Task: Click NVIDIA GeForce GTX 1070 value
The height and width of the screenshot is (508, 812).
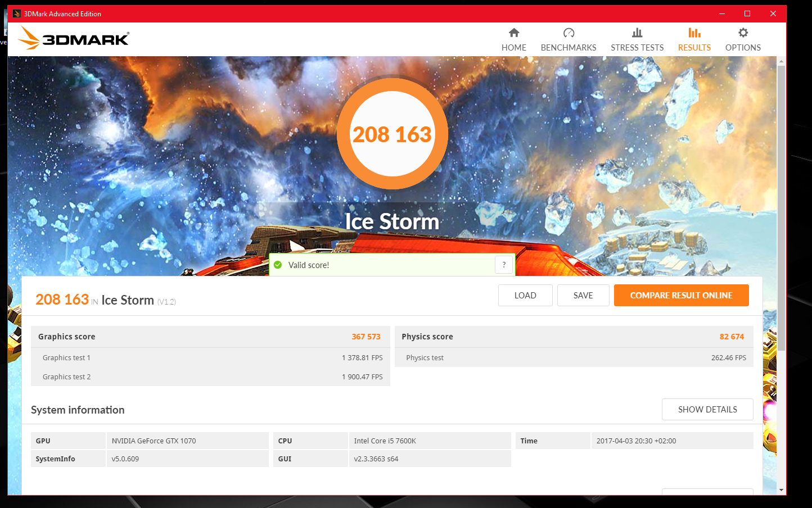Action: pos(154,441)
